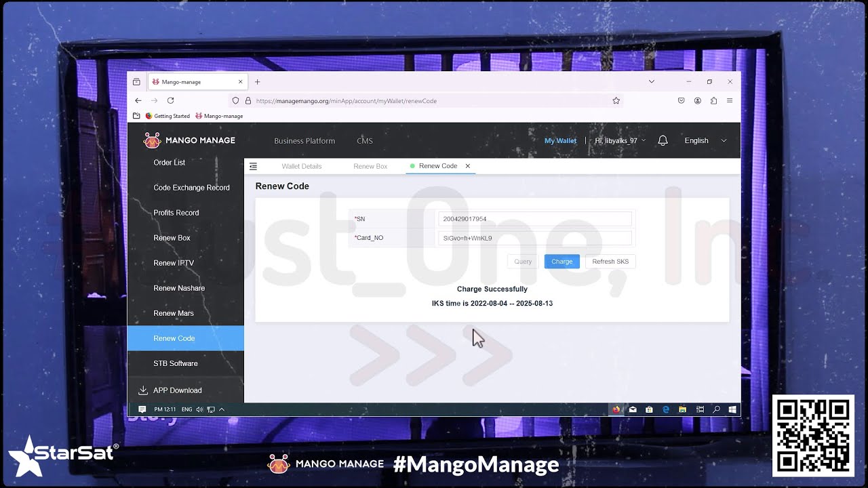Screen dimensions: 868x488
Task: Switch to Renew Code tab
Action: (438, 166)
